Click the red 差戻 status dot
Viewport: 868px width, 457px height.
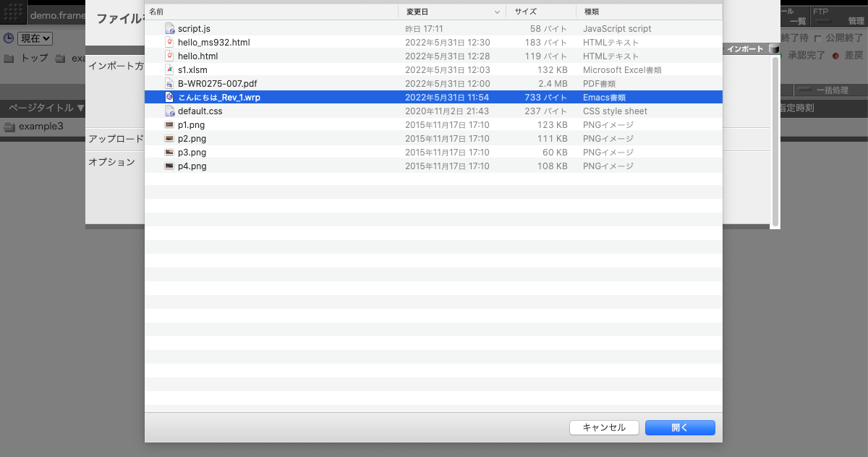click(x=836, y=56)
